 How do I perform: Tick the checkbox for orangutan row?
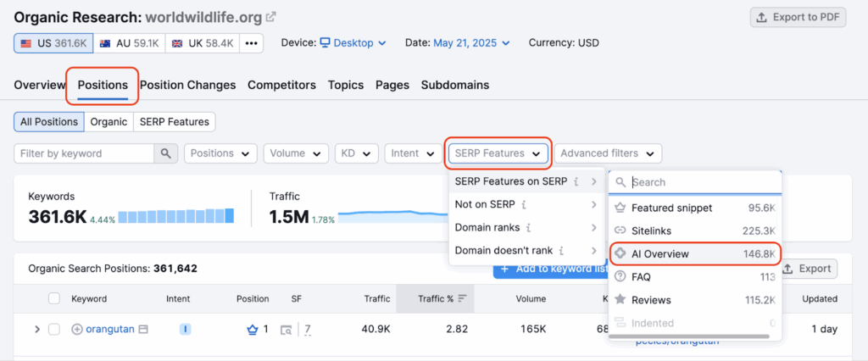(54, 330)
